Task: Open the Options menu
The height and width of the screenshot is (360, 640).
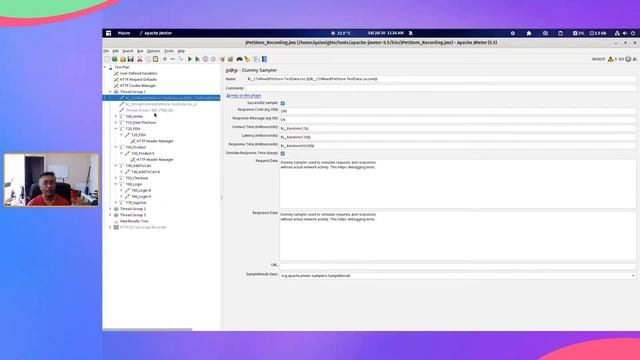Action: 153,51
